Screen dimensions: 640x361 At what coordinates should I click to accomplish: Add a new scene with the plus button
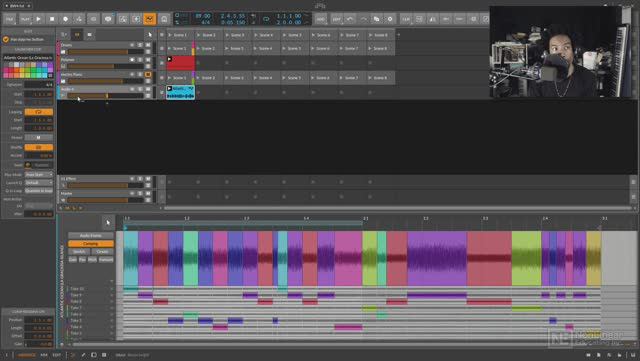[x=399, y=35]
